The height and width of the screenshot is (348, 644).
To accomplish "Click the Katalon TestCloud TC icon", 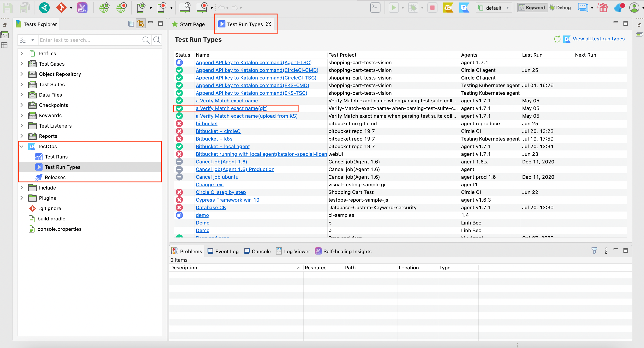I will pyautogui.click(x=448, y=8).
